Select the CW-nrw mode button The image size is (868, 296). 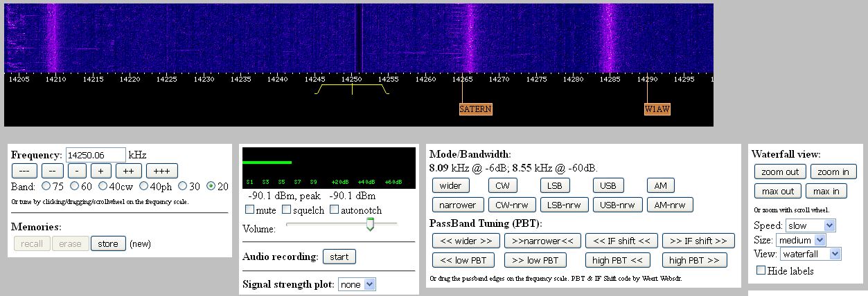coord(511,205)
